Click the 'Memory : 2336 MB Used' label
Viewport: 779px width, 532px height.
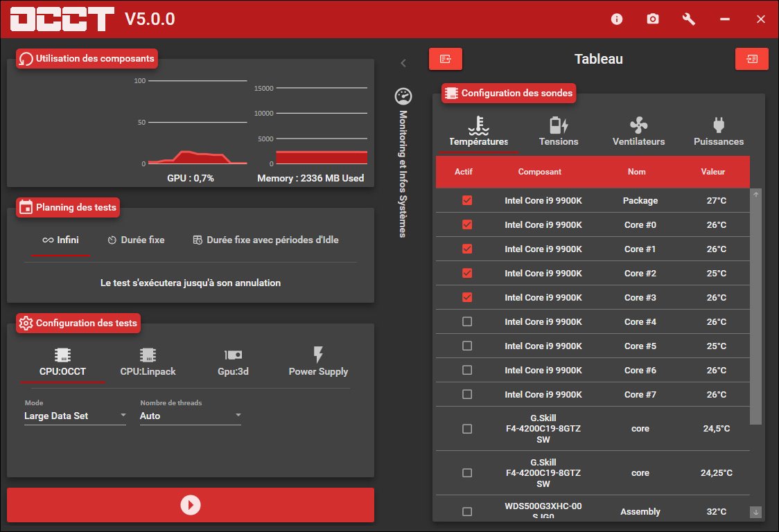tap(310, 178)
